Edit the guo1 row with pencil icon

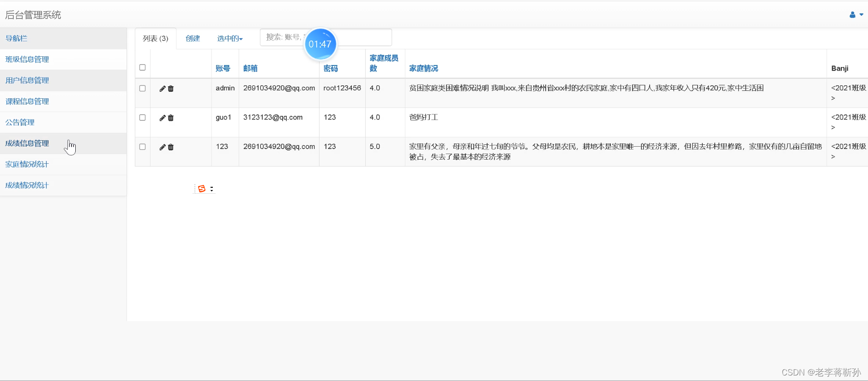163,118
